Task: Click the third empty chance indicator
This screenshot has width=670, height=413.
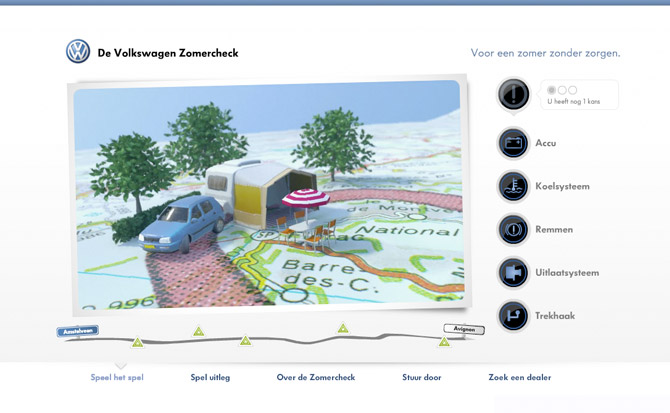Action: click(x=573, y=90)
